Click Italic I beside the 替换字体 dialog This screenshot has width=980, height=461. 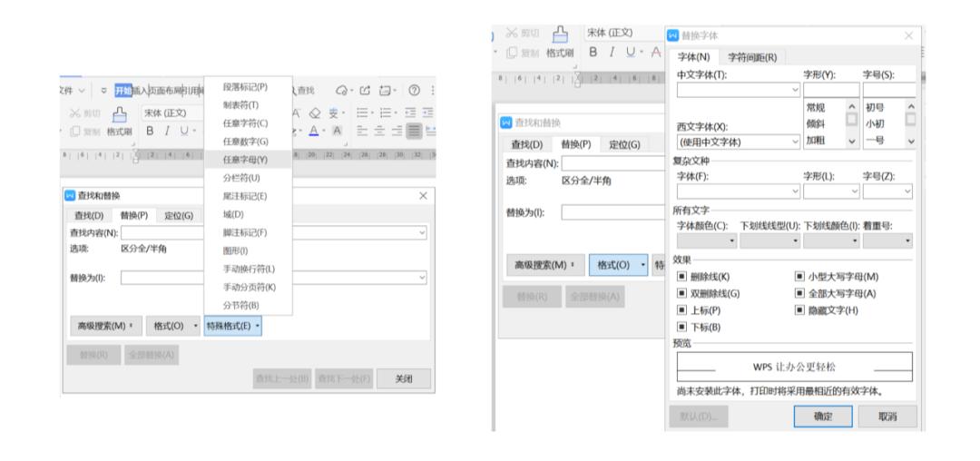pos(612,53)
